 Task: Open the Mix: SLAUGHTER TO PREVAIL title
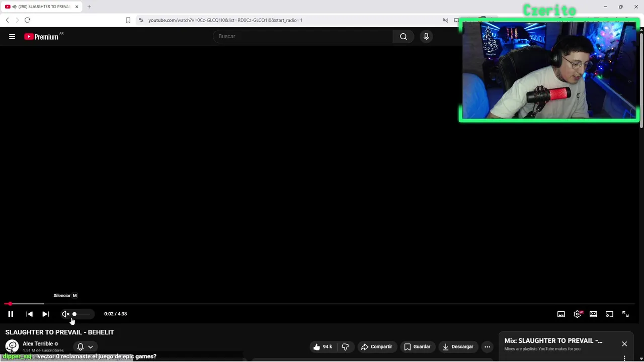coord(553,340)
